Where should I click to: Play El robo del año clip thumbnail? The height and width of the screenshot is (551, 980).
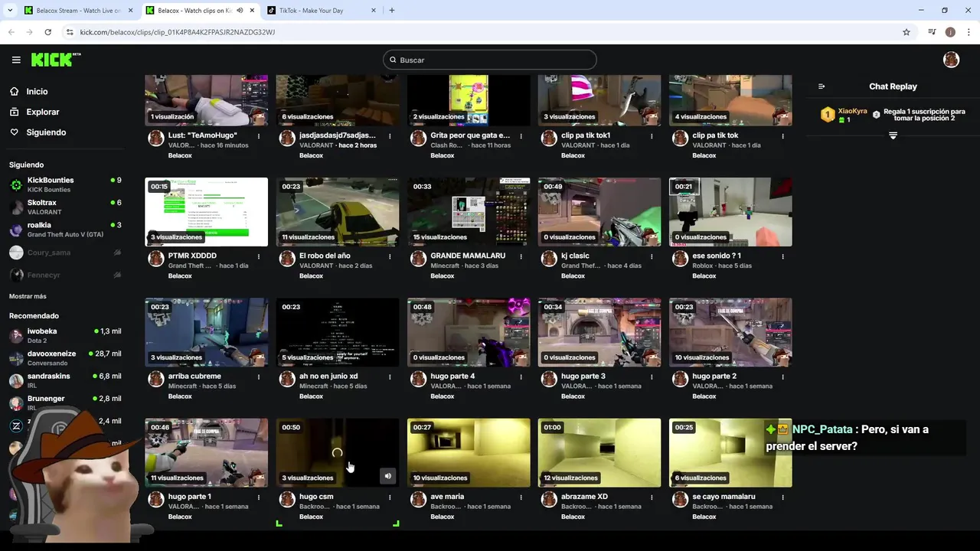click(338, 212)
